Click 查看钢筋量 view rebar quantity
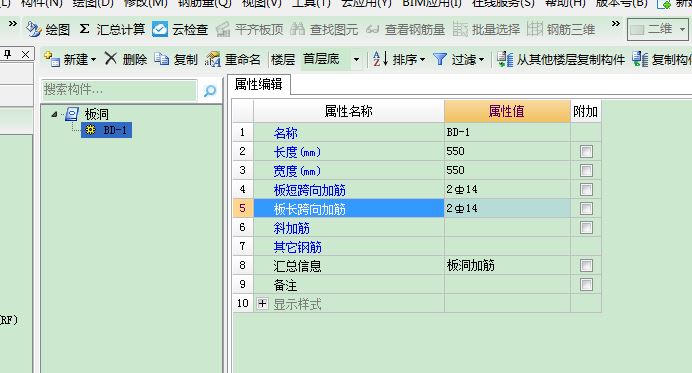Viewport: 692px width, 373px height. [x=405, y=30]
